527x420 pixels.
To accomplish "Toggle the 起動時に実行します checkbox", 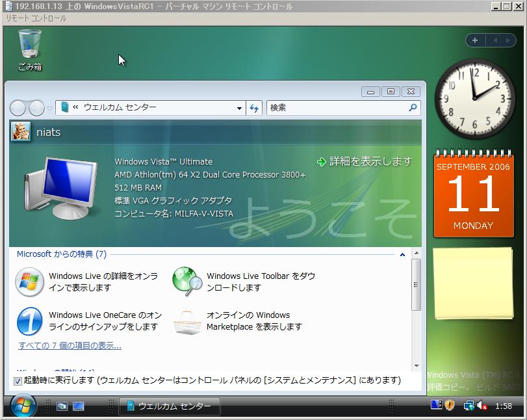I will pyautogui.click(x=18, y=380).
